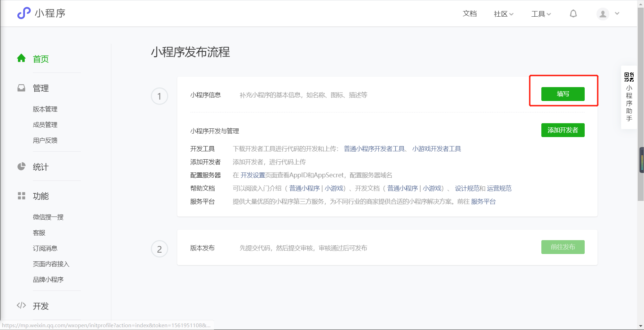Open 文档 in the top bar
The height and width of the screenshot is (330, 644).
point(470,14)
